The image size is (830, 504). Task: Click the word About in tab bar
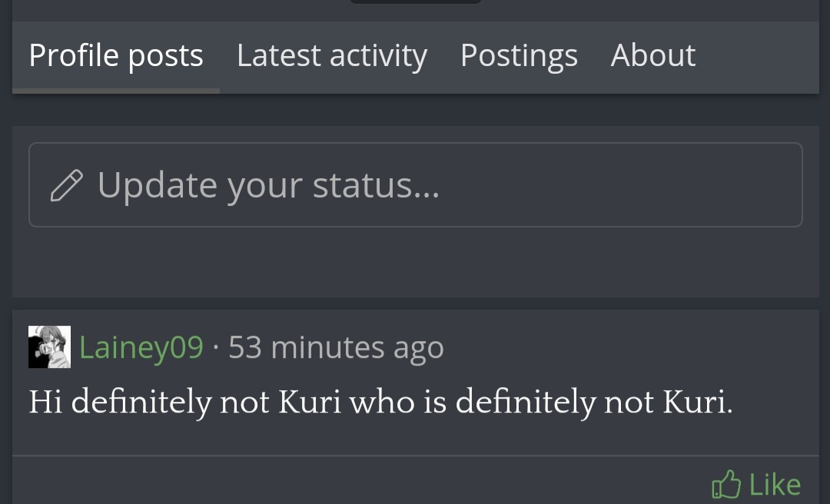(x=652, y=55)
